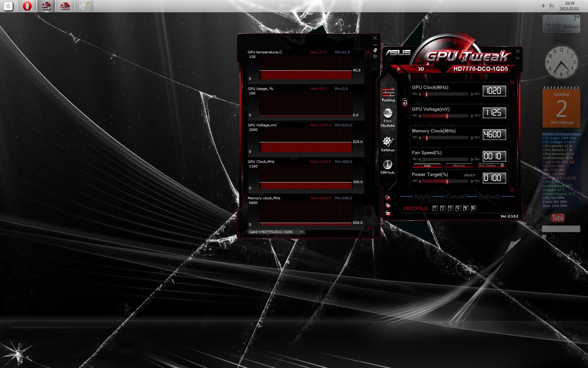Open the GPU Info panel
Image resolution: width=588 pixels, height=368 pixels.
[x=388, y=167]
